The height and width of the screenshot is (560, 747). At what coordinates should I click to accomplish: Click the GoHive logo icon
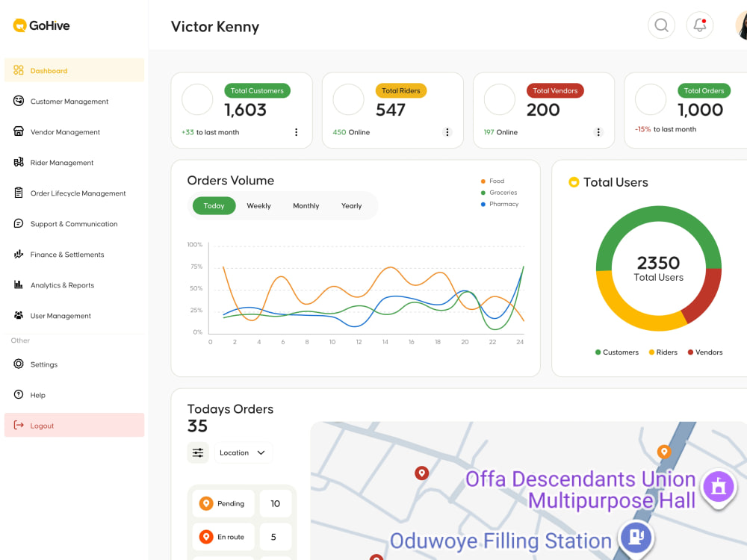click(19, 25)
